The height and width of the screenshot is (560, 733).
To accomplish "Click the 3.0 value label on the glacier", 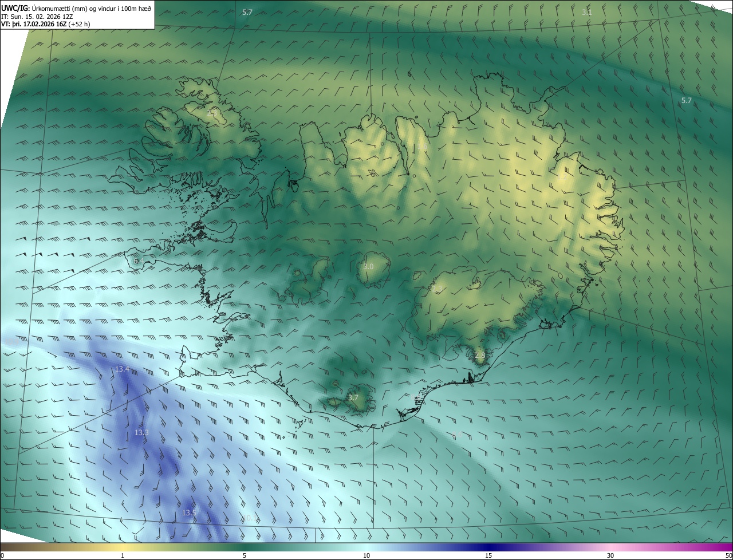I will [x=368, y=267].
